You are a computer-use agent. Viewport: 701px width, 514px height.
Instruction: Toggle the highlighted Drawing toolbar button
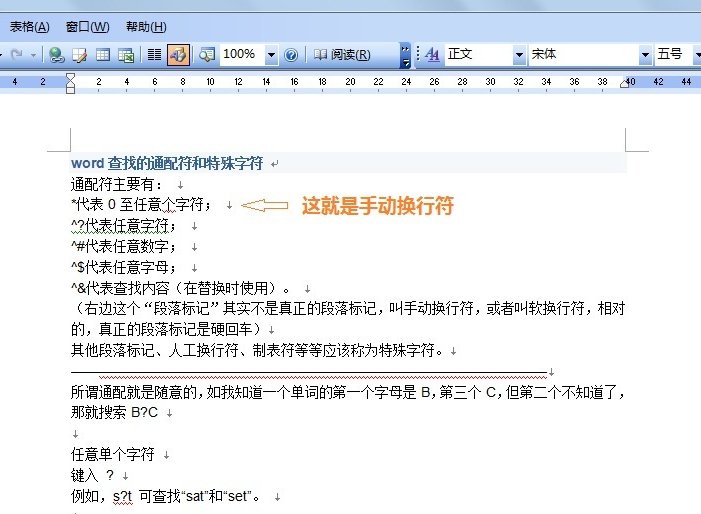point(178,55)
